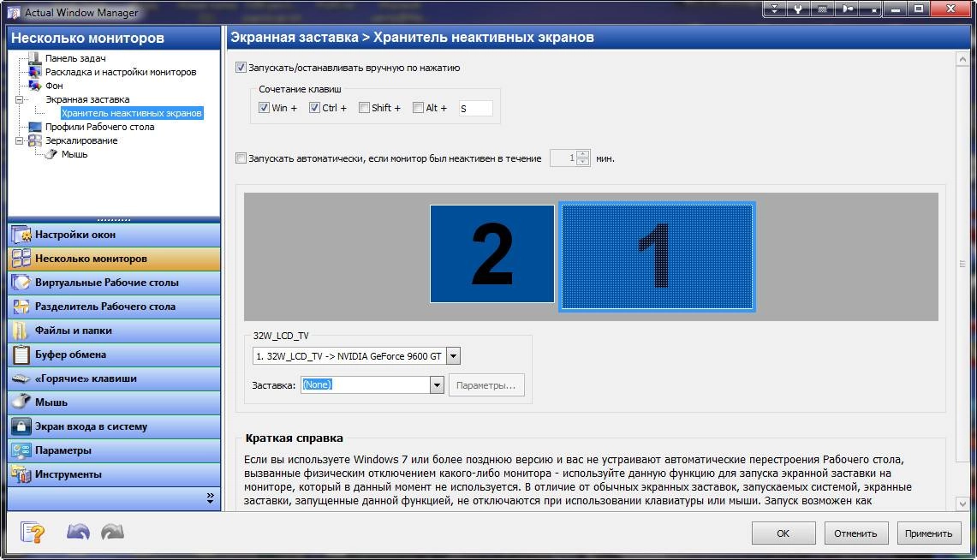Click the Настройки окон sidebar icon
This screenshot has width=977, height=560.
click(x=21, y=235)
